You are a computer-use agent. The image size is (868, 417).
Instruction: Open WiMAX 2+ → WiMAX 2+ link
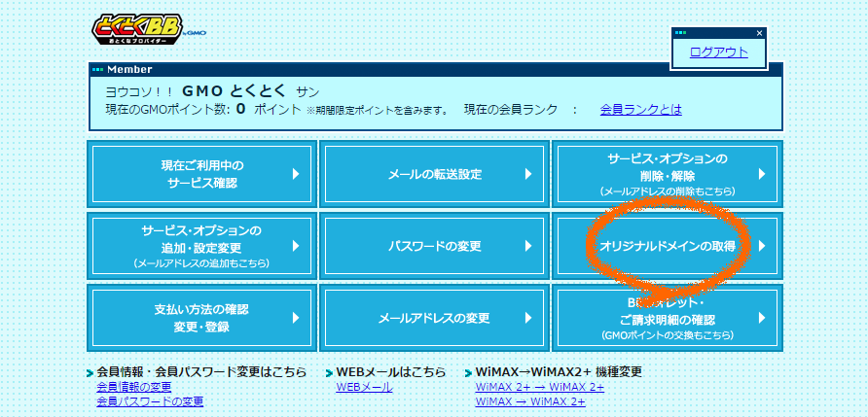click(x=540, y=387)
